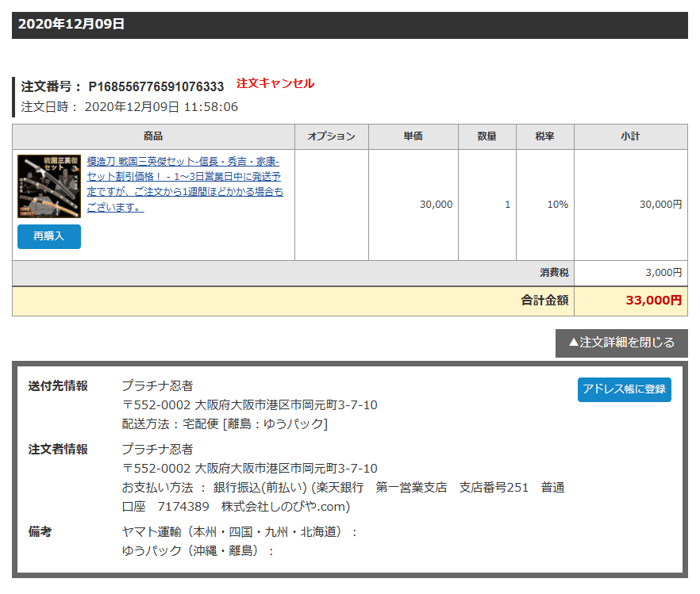Open the 模造刀 戦国三英傑セット product link
700x594 pixels.
pos(185,184)
